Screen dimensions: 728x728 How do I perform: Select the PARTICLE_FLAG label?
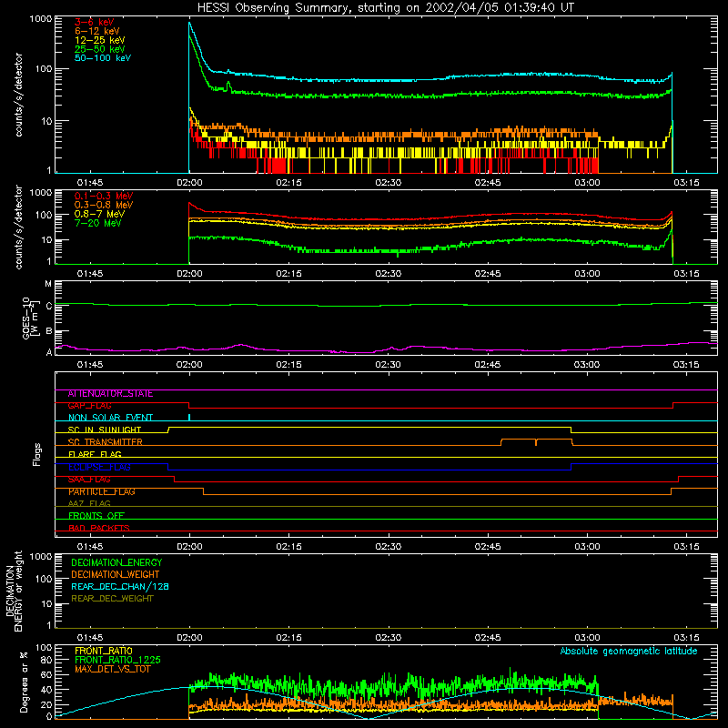(x=102, y=491)
